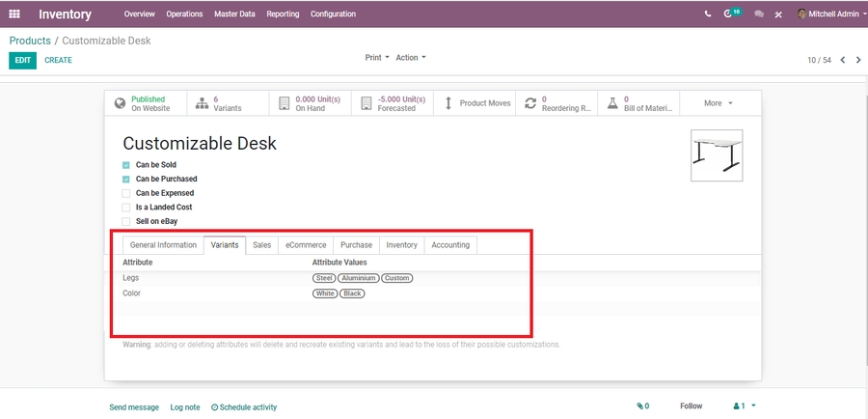The height and width of the screenshot is (419, 868).
Task: Click the phone call icon in top bar
Action: [708, 14]
